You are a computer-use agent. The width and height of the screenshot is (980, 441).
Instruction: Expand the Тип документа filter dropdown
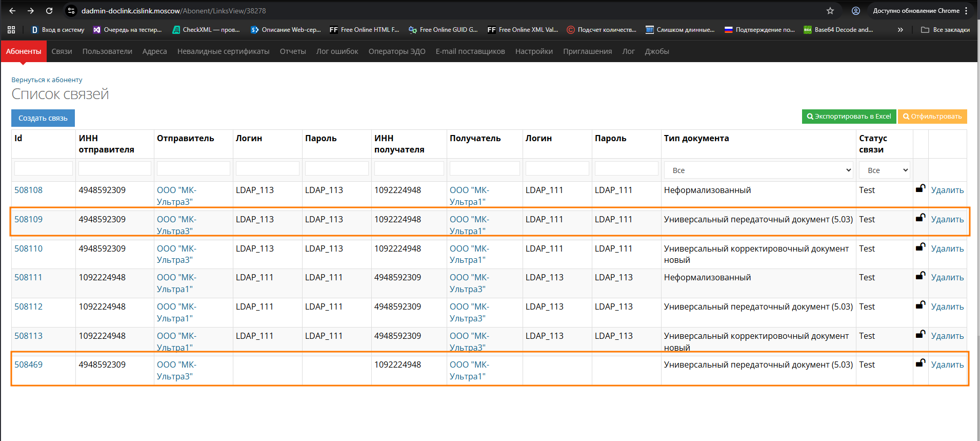(758, 170)
